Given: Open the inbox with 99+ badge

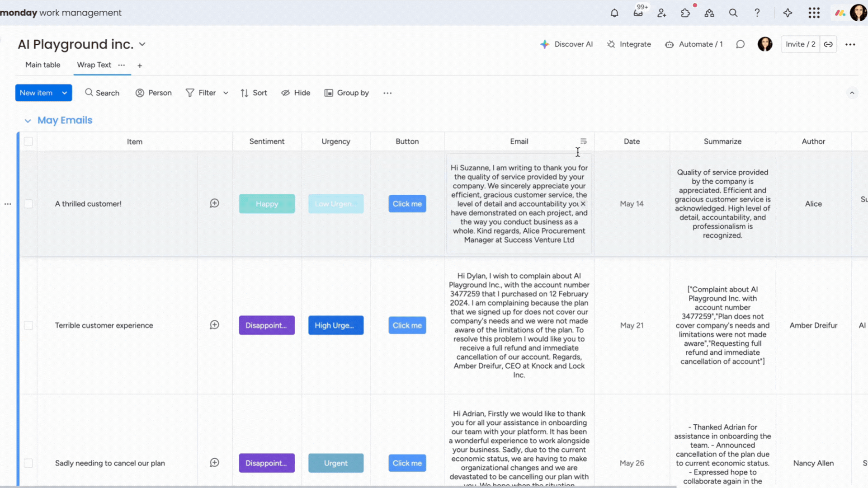Looking at the screenshot, I should pos(638,13).
